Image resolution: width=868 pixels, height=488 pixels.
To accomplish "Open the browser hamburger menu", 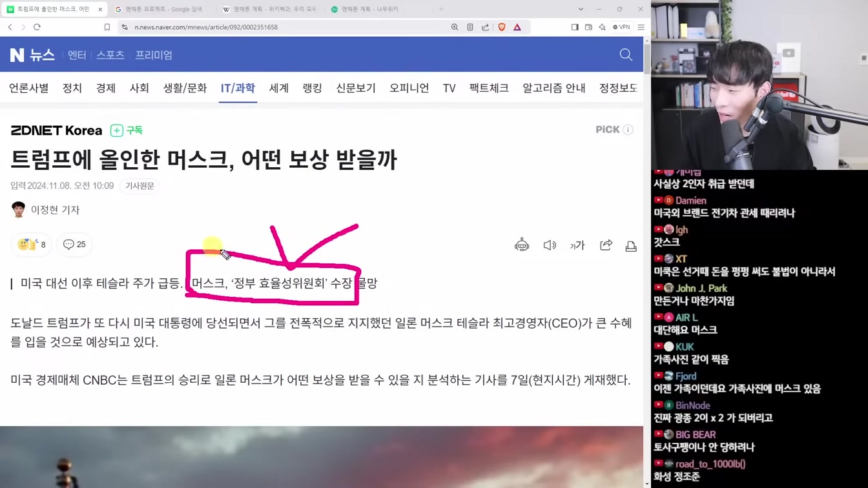I will (x=641, y=27).
